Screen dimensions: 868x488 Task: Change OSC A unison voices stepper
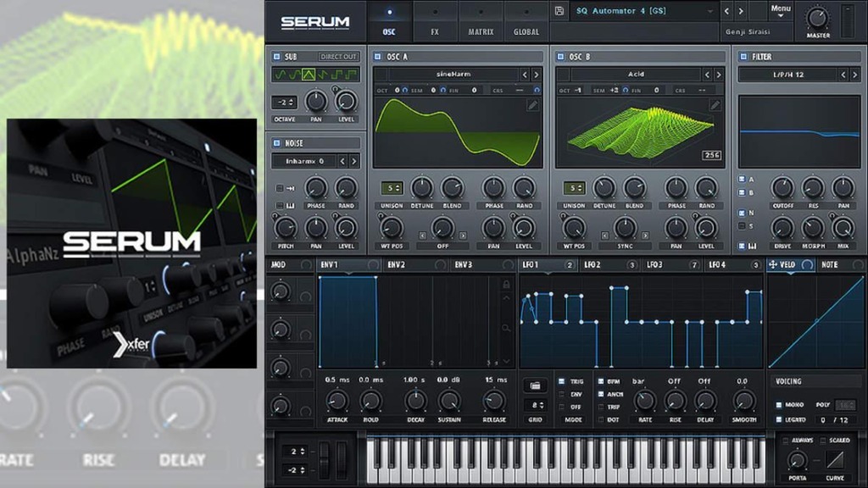click(392, 188)
